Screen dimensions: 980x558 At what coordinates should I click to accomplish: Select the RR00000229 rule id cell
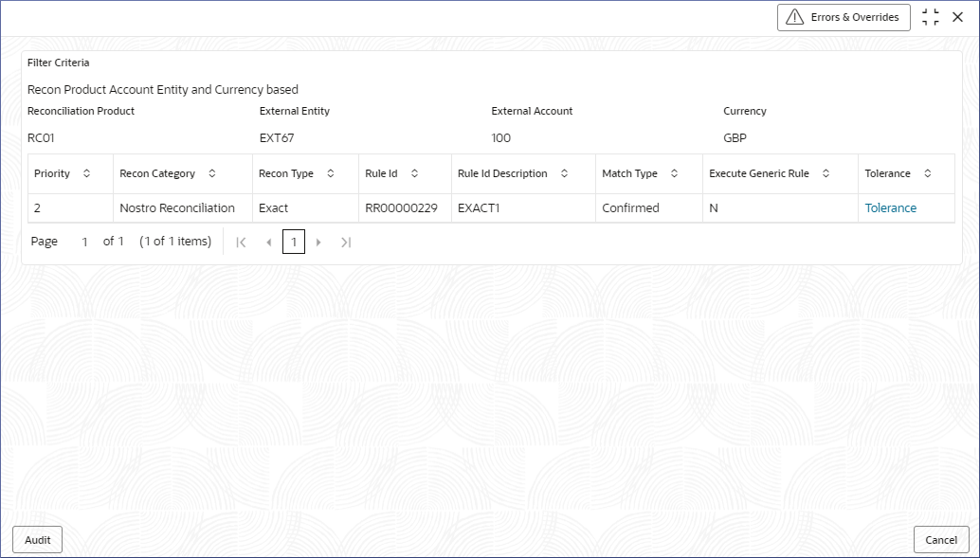click(405, 208)
